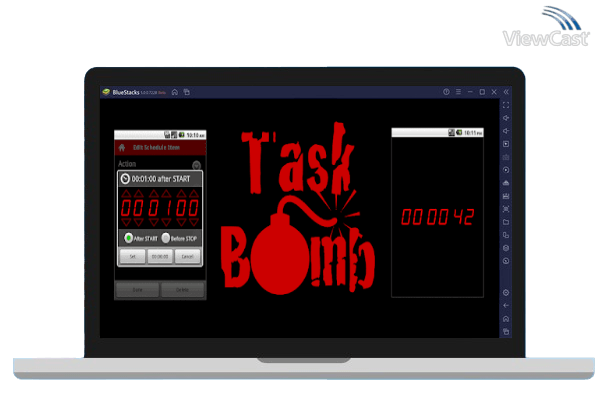Click the '00:01:00 after START' title text
602x414 pixels.
click(161, 179)
